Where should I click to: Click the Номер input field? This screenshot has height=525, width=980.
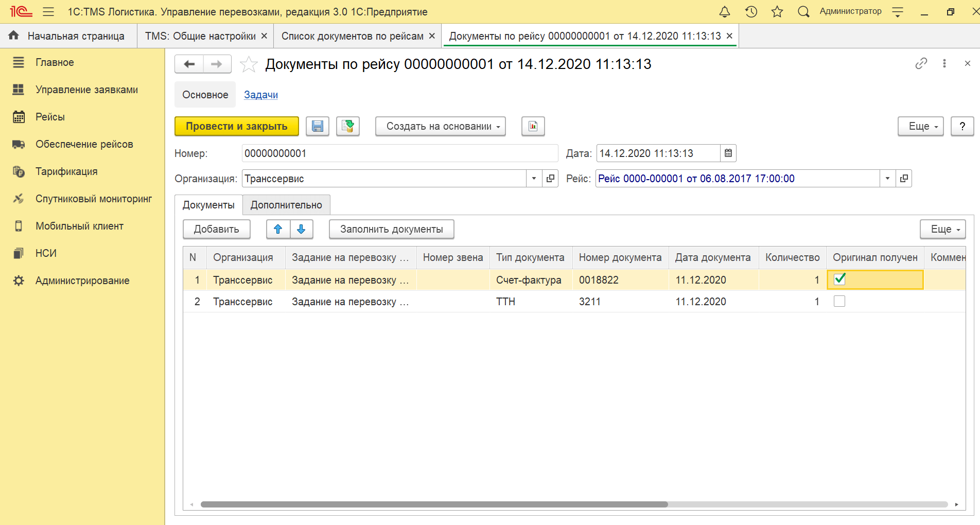coord(399,153)
